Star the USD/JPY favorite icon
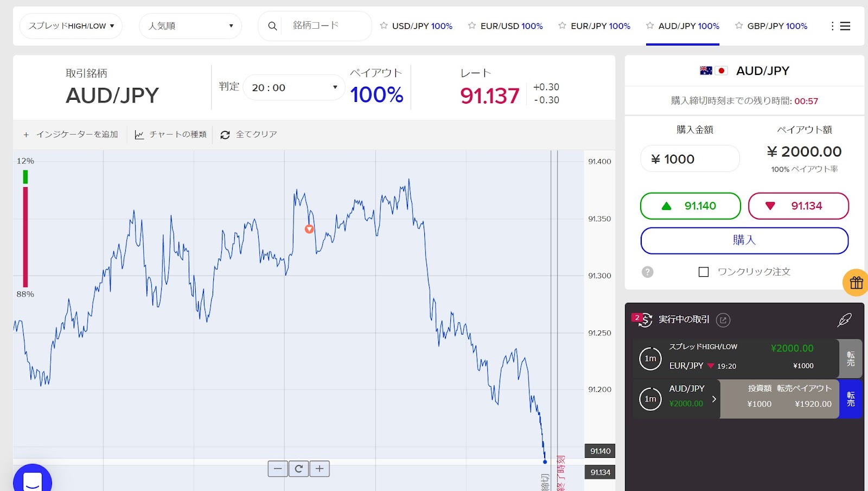 384,25
